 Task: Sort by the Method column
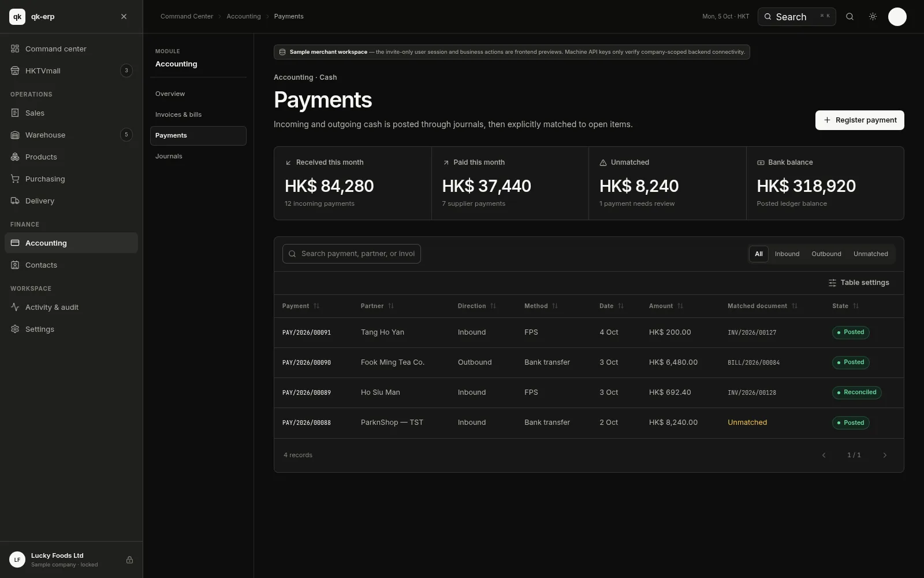tap(541, 306)
